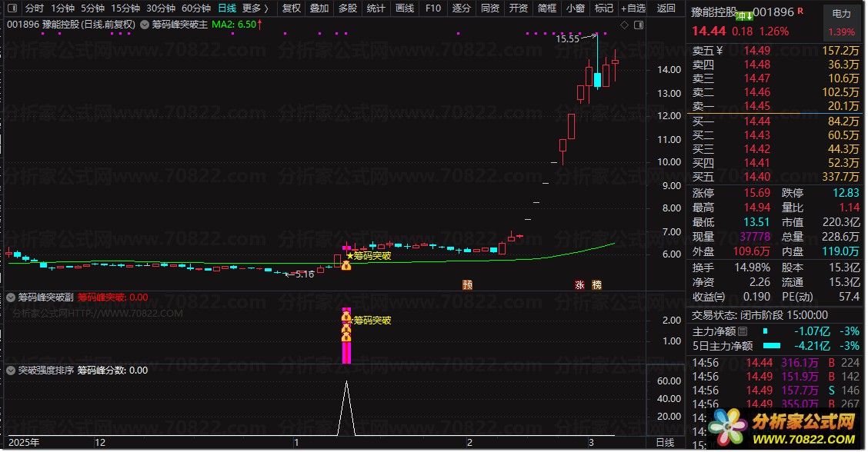Click the 14:56 14.49 157.7万 S trade row

(776, 391)
